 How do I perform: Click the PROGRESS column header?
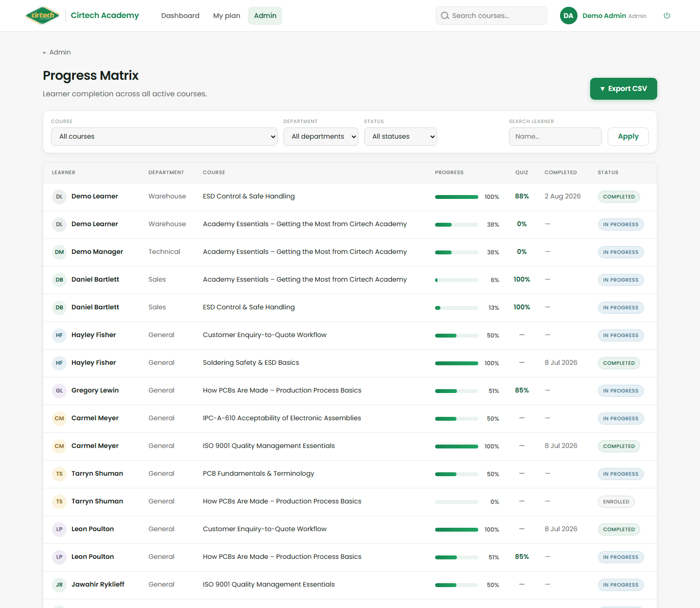(449, 173)
